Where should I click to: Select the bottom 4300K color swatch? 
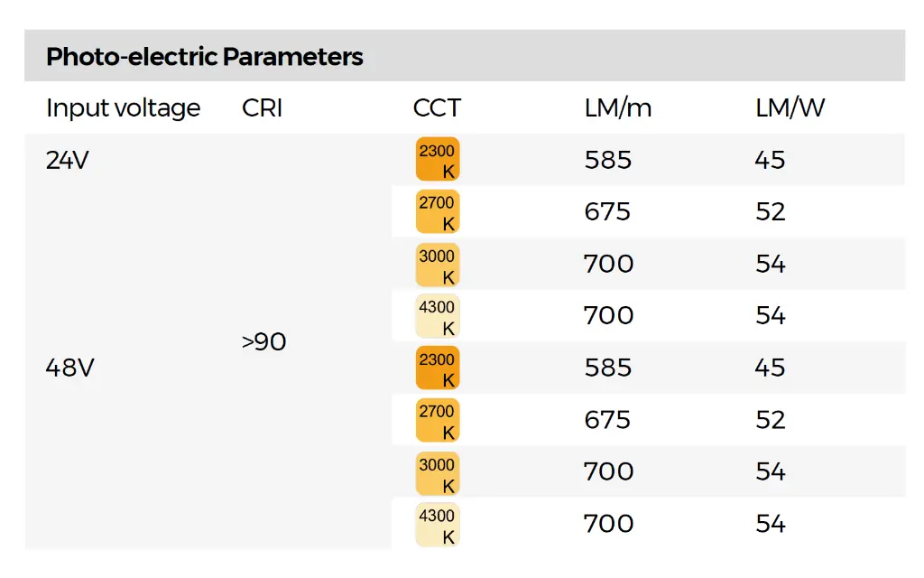[438, 525]
